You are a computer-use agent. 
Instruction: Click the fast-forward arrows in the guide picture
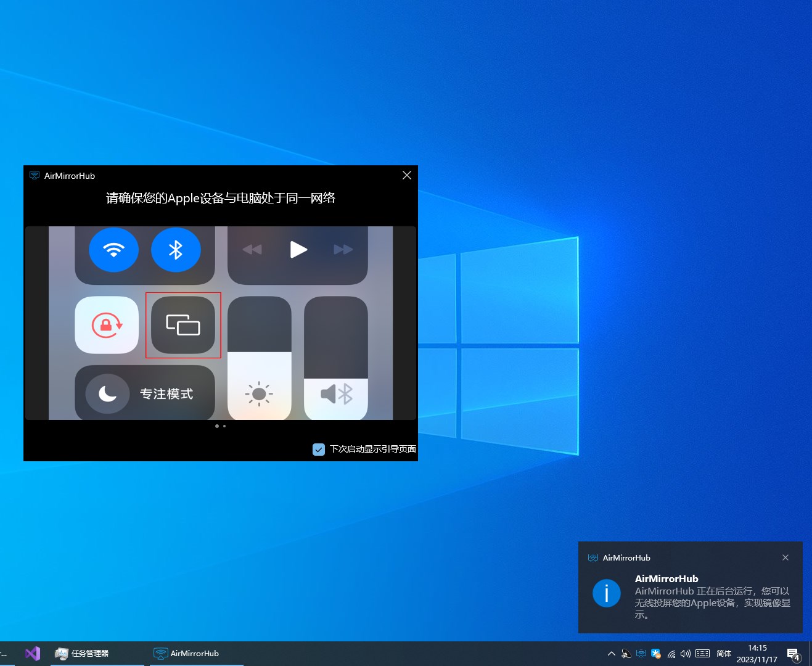[343, 250]
